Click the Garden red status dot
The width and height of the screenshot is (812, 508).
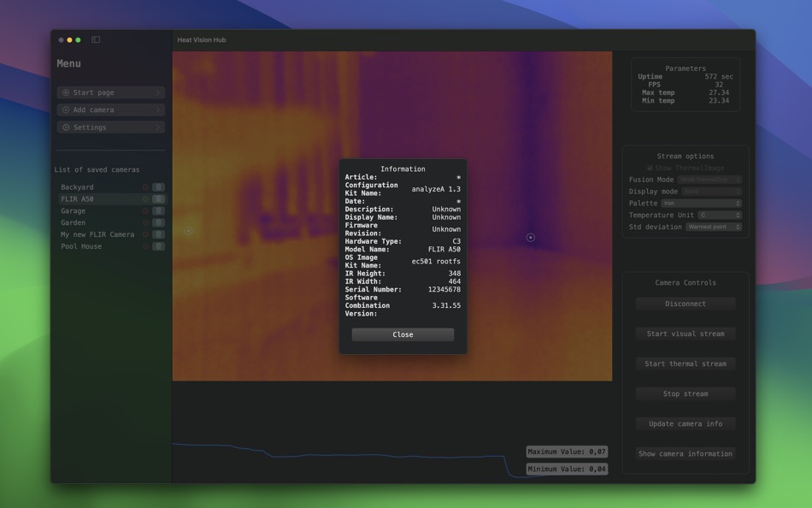(x=145, y=223)
